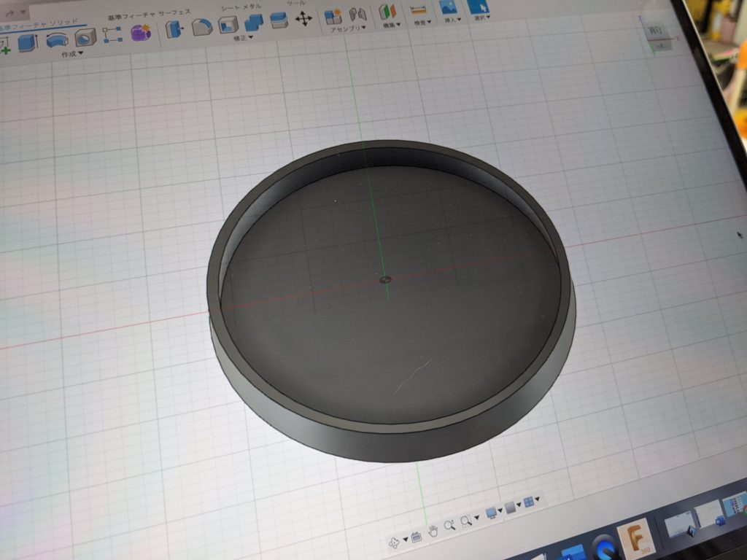Click the Joint icon
747x560 pixels.
click(357, 15)
